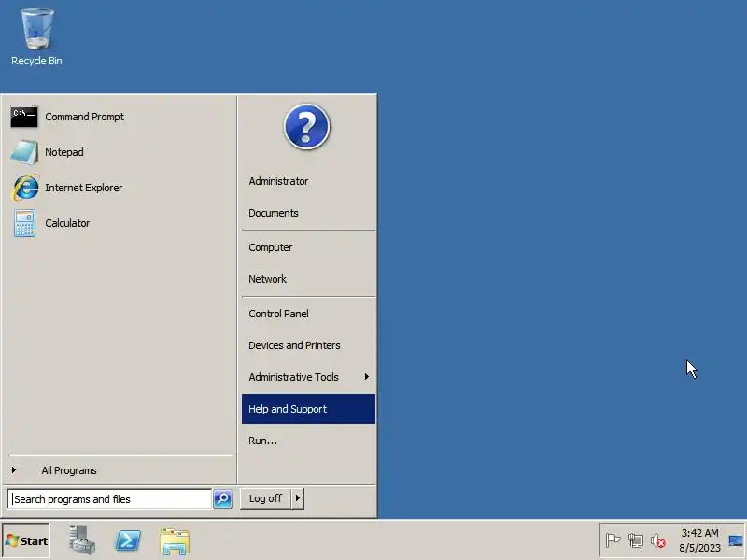Viewport: 747px width, 560px height.
Task: Select Help and Support
Action: tap(308, 409)
